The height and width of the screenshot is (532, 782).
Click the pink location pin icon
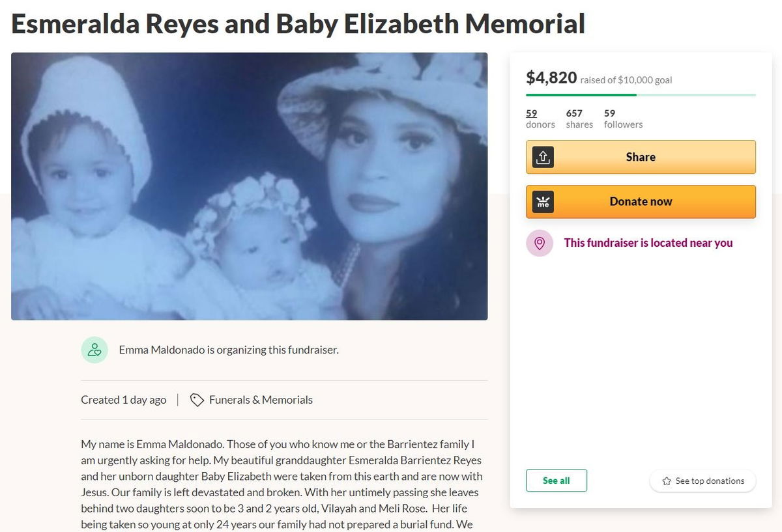pyautogui.click(x=540, y=243)
